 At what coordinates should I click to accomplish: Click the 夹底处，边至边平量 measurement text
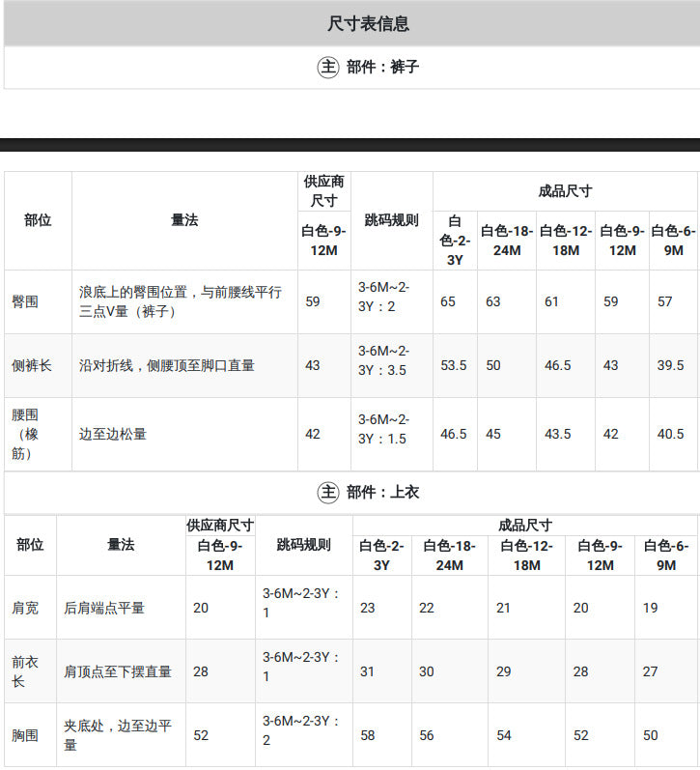pyautogui.click(x=118, y=735)
